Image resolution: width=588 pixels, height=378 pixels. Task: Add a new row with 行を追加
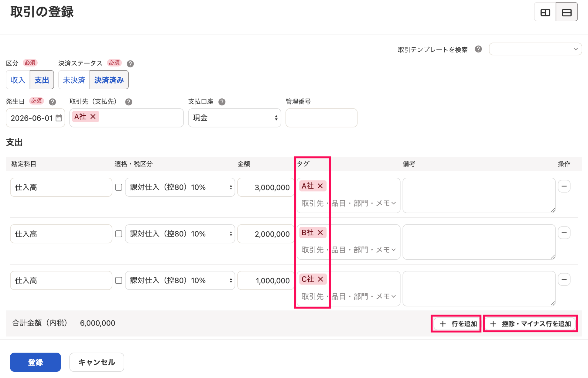point(457,323)
